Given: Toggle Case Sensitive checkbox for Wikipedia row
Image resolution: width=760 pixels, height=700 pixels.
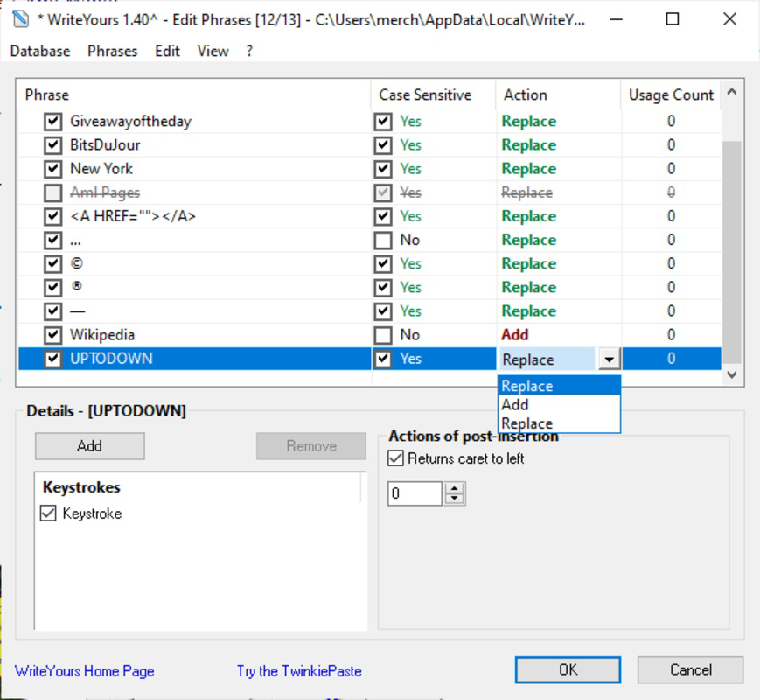Looking at the screenshot, I should click(383, 335).
